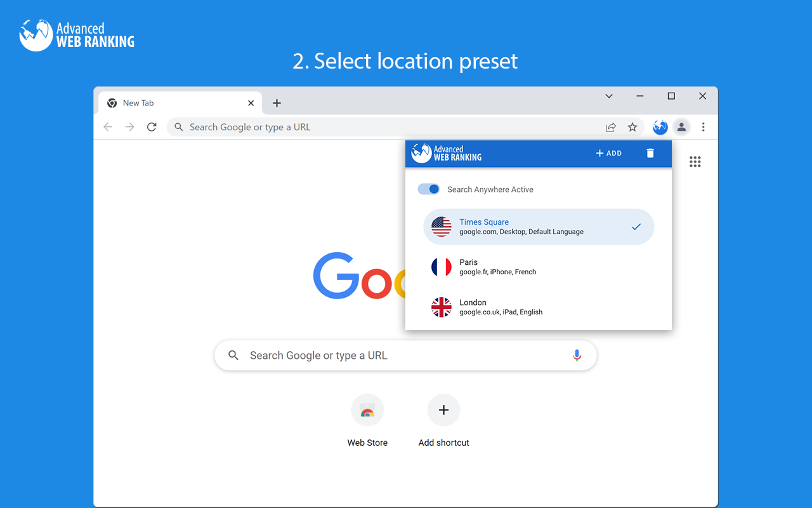Click 'google.fr, iPhone, French' text
Viewport: 812px width, 508px height.
tap(498, 272)
